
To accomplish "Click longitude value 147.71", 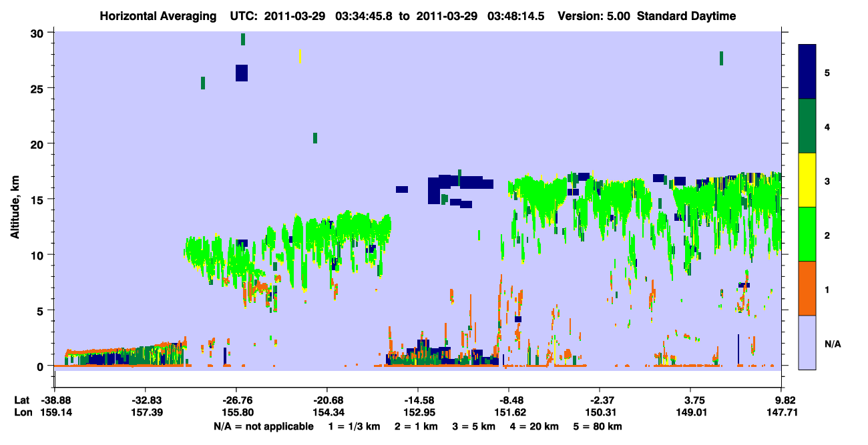I will click(x=784, y=412).
